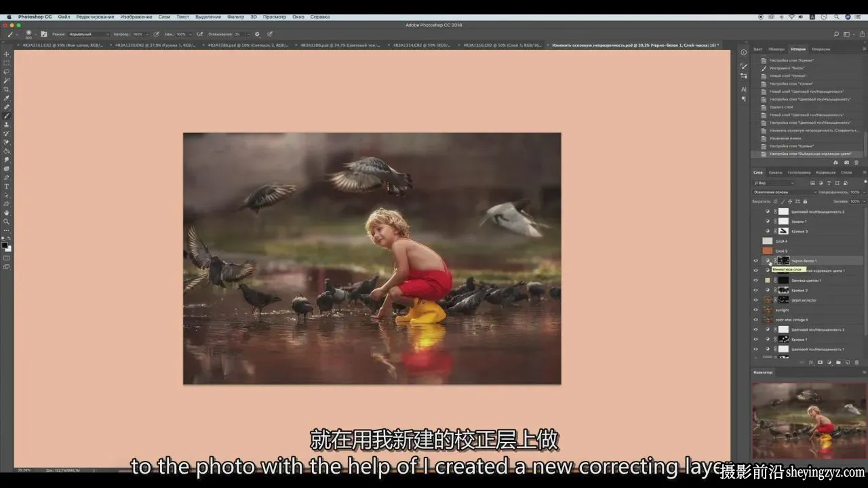Image resolution: width=868 pixels, height=488 pixels.
Task: Open the Фильтр menu
Action: pos(235,16)
